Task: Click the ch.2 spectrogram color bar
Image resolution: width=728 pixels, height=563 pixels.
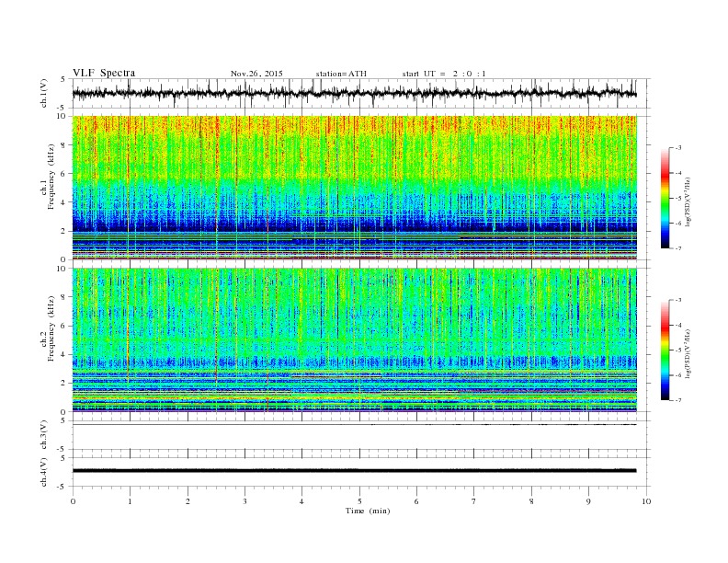Action: click(x=665, y=350)
